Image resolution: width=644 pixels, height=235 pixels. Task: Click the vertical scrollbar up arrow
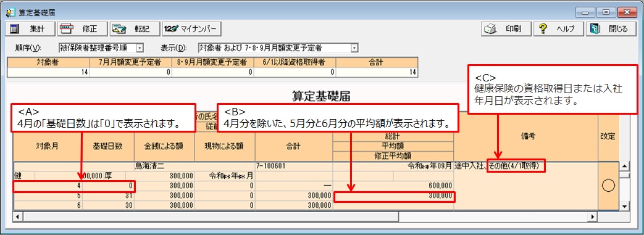point(625,166)
